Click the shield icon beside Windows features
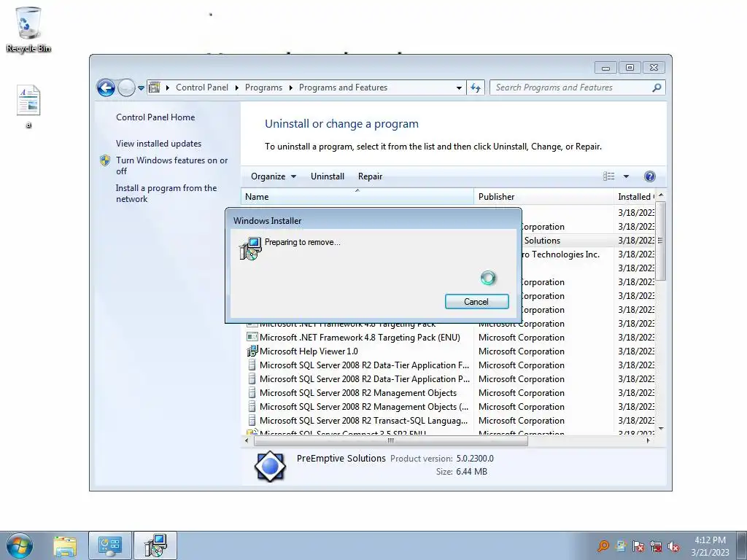Viewport: 747px width, 560px height. pos(105,160)
